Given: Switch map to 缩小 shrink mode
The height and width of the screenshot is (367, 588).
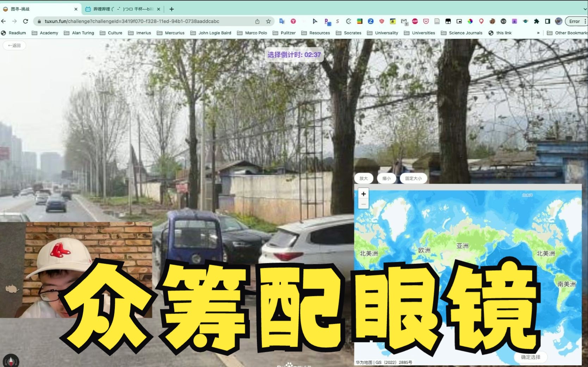Looking at the screenshot, I should tap(387, 178).
